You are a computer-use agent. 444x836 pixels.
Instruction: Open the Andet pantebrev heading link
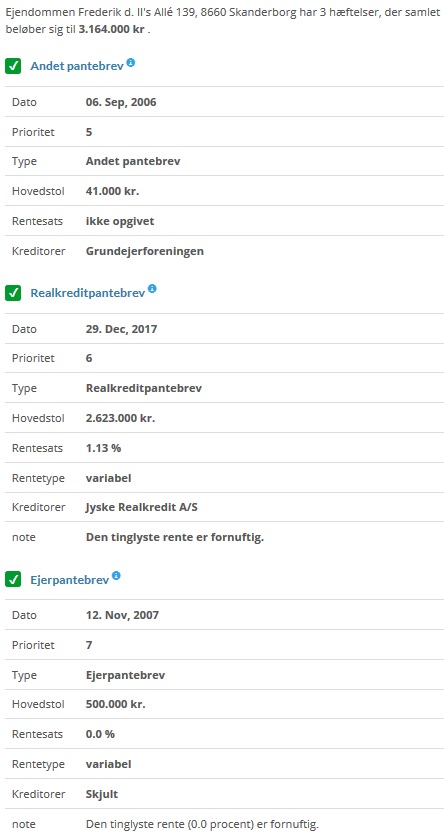[x=77, y=66]
